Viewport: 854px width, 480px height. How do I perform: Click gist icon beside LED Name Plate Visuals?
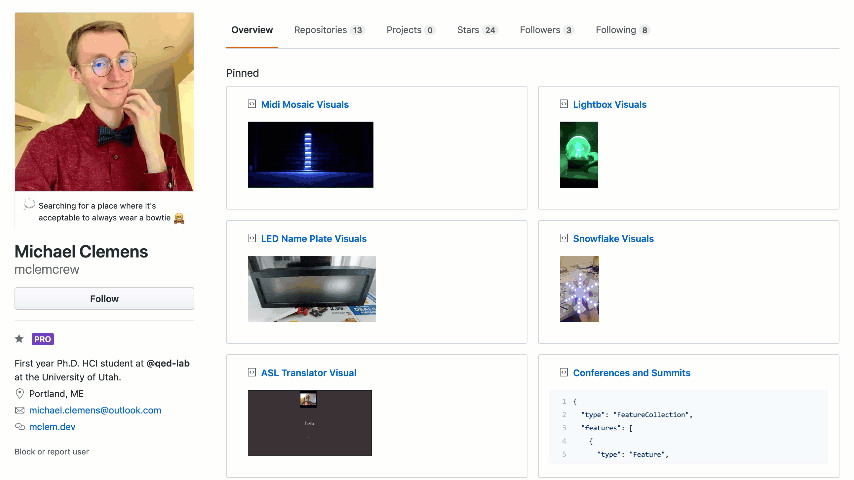tap(252, 238)
